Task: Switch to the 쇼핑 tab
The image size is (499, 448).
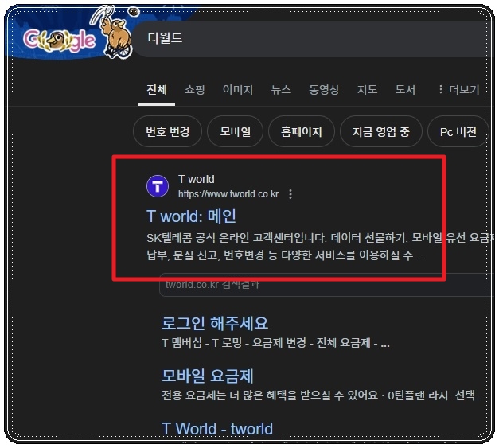Action: (x=195, y=90)
